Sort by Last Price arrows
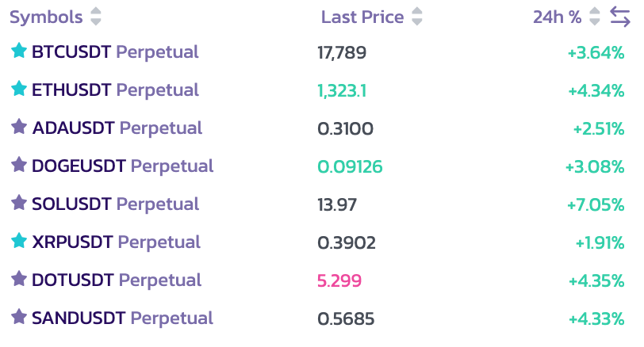This screenshot has height=347, width=644. click(417, 17)
